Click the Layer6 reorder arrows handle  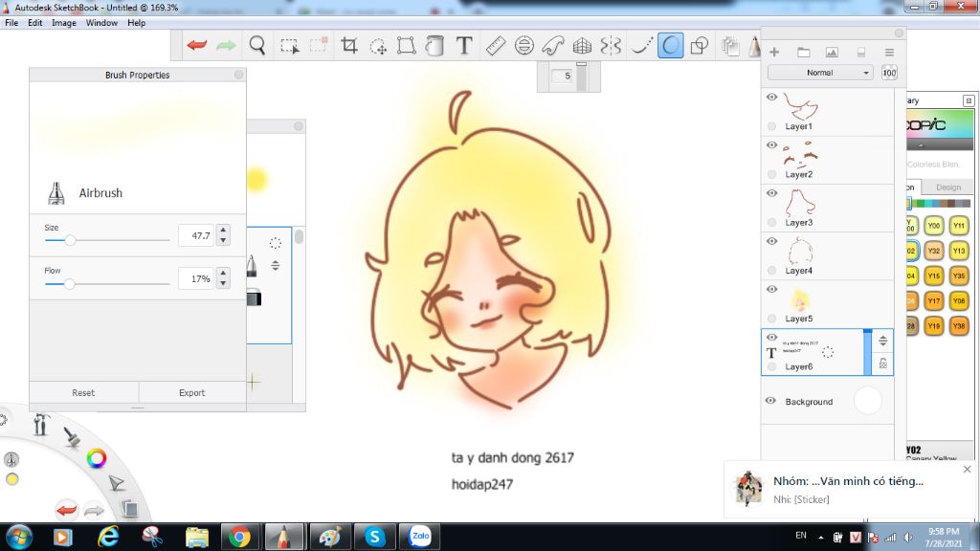pyautogui.click(x=883, y=341)
